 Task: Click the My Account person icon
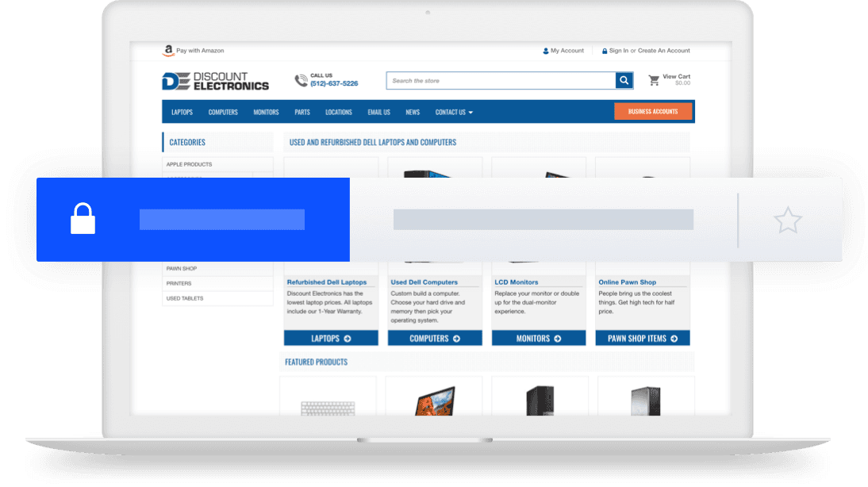point(546,51)
